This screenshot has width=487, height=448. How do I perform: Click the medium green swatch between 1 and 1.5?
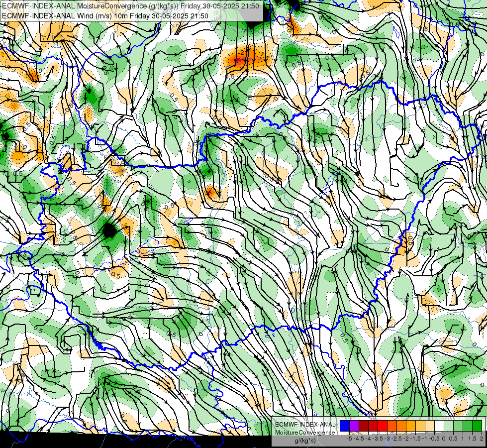468,426
